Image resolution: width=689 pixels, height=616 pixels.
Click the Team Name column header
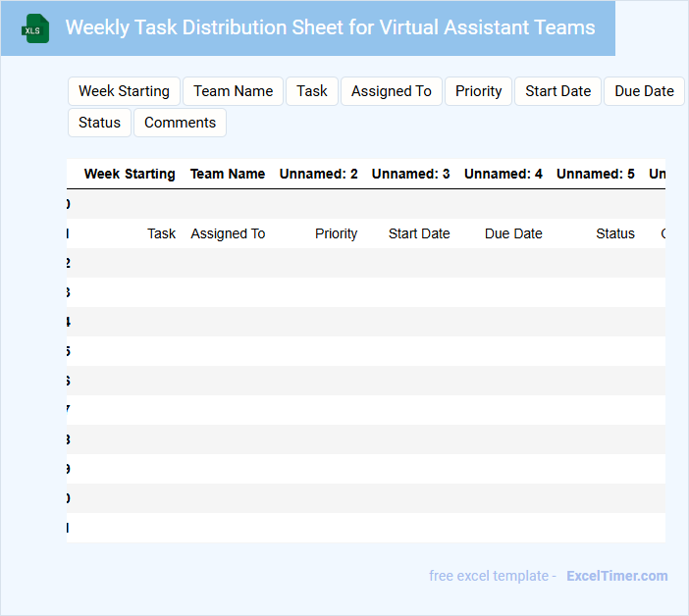pos(228,174)
